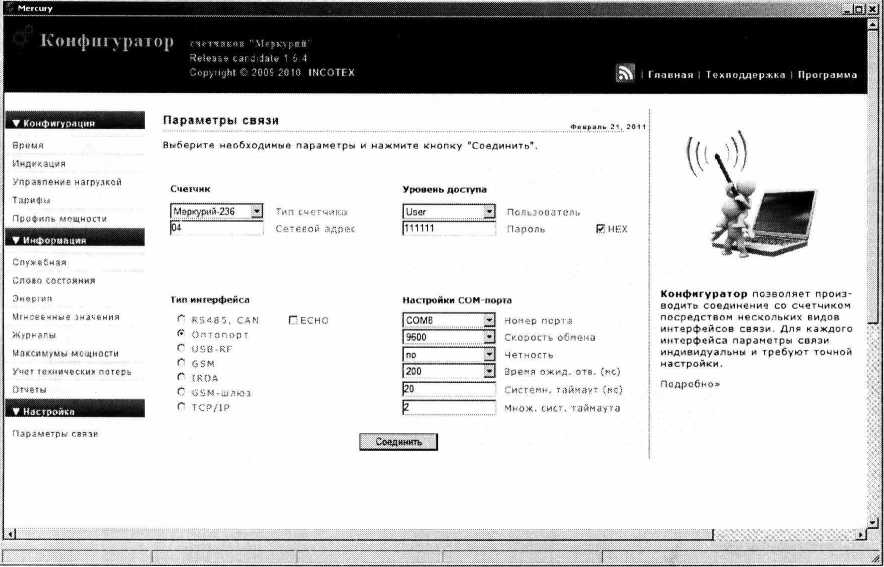Collapse the Настройка sidebar section
884x567 pixels.
pos(74,411)
